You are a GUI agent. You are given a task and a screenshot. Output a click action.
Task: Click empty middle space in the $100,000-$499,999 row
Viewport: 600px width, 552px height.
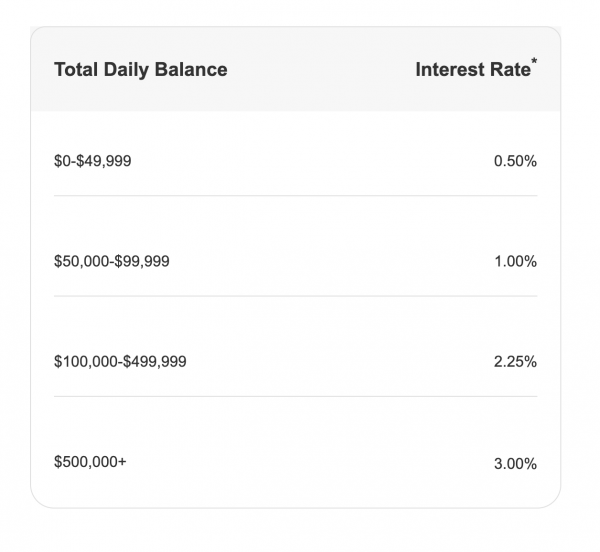[x=330, y=362]
